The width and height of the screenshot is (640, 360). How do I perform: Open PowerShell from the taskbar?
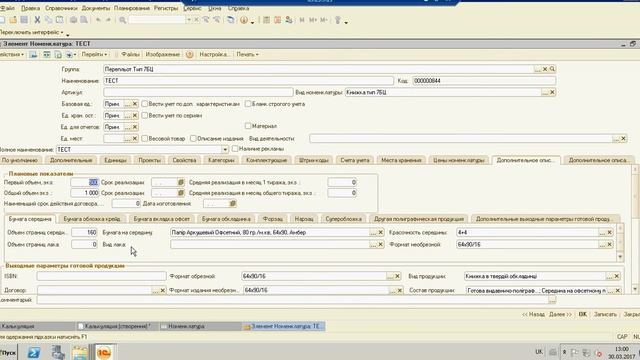coord(34,352)
